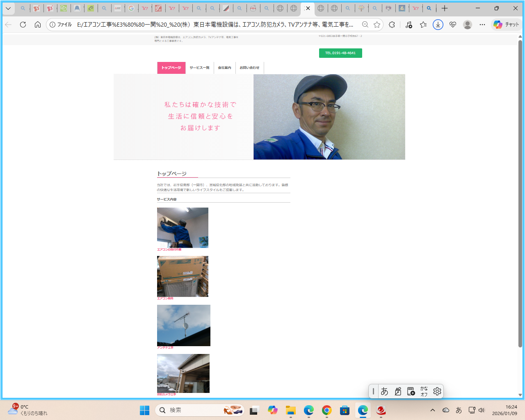Click the air conditioner installation photo

(x=183, y=228)
